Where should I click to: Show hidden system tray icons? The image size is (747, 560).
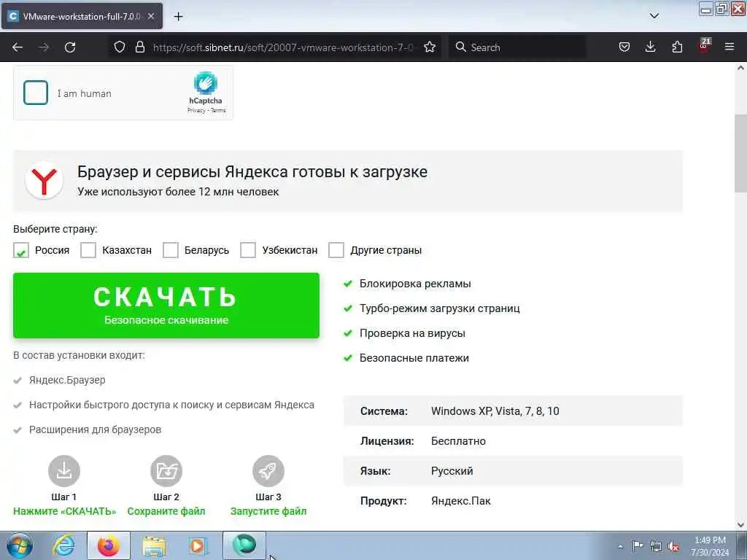pyautogui.click(x=620, y=546)
